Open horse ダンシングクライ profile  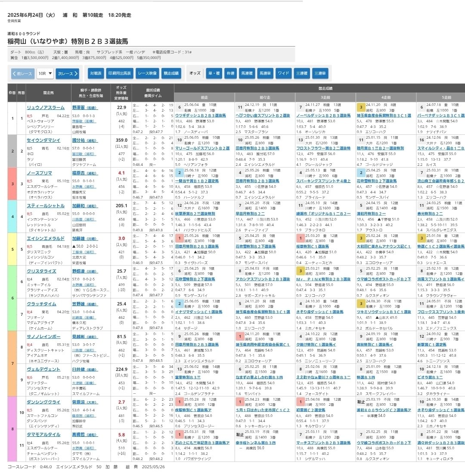point(43,402)
